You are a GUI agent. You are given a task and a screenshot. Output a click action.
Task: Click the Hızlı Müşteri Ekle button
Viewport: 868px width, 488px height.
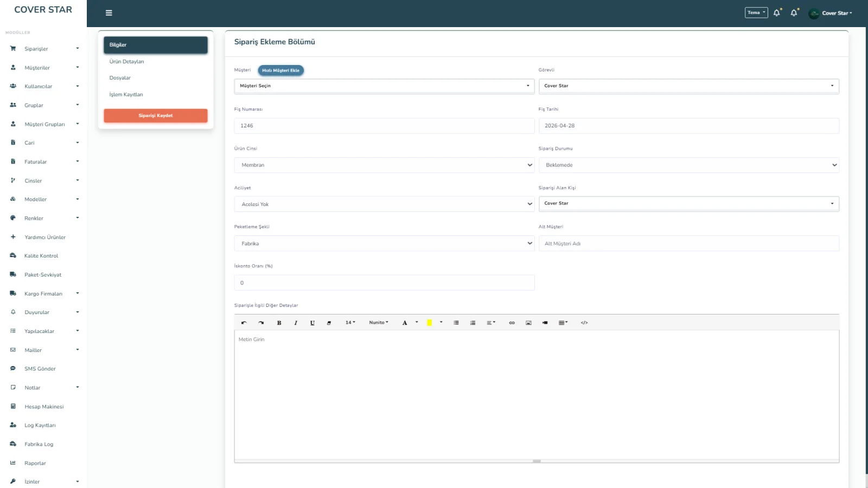click(280, 70)
